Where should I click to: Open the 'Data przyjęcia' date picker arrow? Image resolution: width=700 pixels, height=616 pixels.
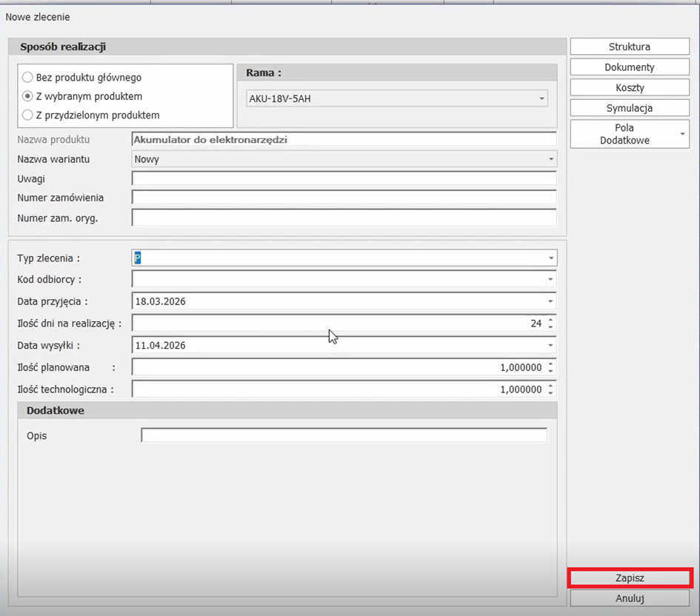click(x=550, y=301)
